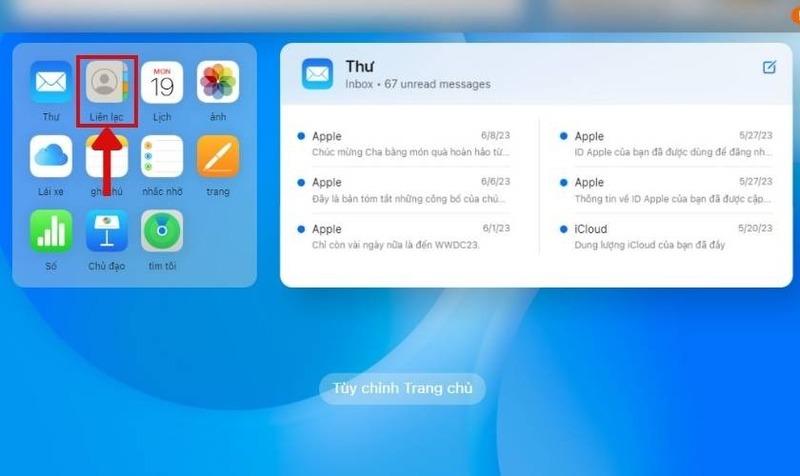This screenshot has width=800, height=476.
Task: Click the compose new message icon
Action: point(768,68)
